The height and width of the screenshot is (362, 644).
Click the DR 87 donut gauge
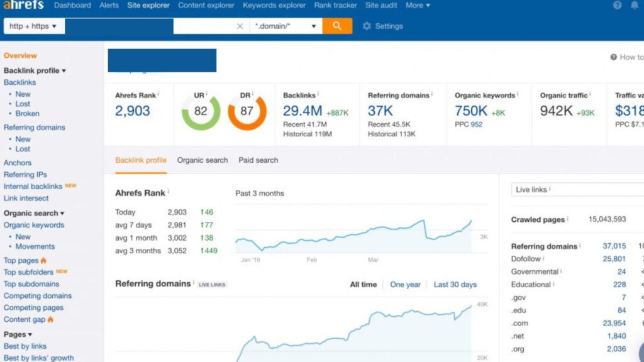[247, 112]
